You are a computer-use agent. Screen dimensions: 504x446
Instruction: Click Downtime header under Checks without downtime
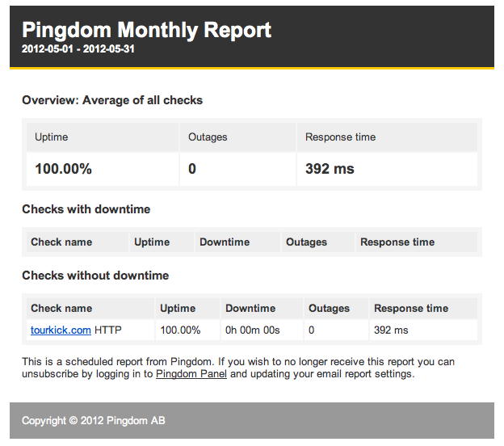(262, 308)
